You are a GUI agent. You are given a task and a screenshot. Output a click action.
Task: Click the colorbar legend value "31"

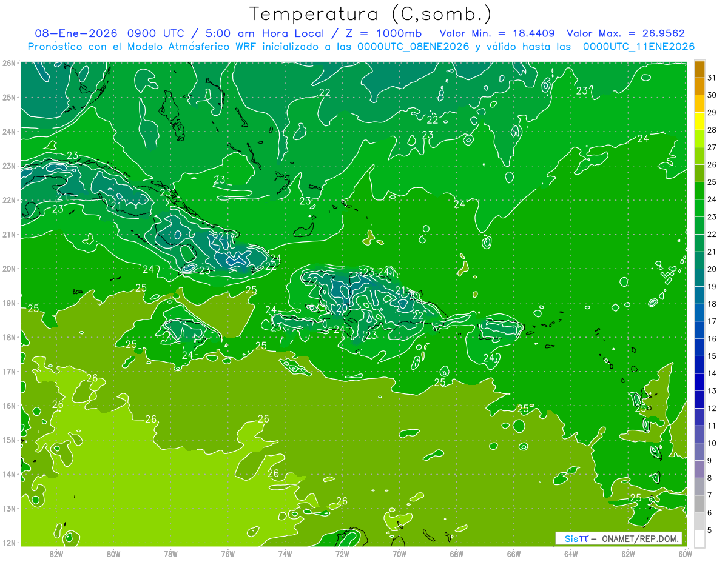coord(712,78)
